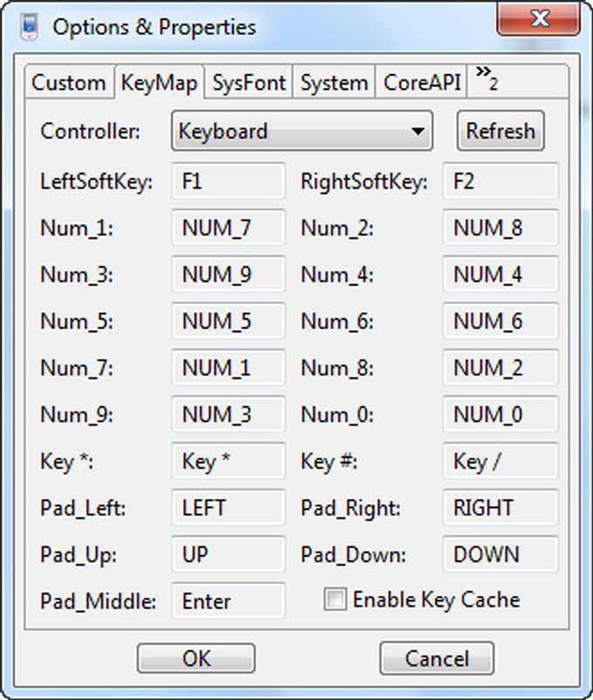Stay on the KeyMap tab

pyautogui.click(x=160, y=83)
